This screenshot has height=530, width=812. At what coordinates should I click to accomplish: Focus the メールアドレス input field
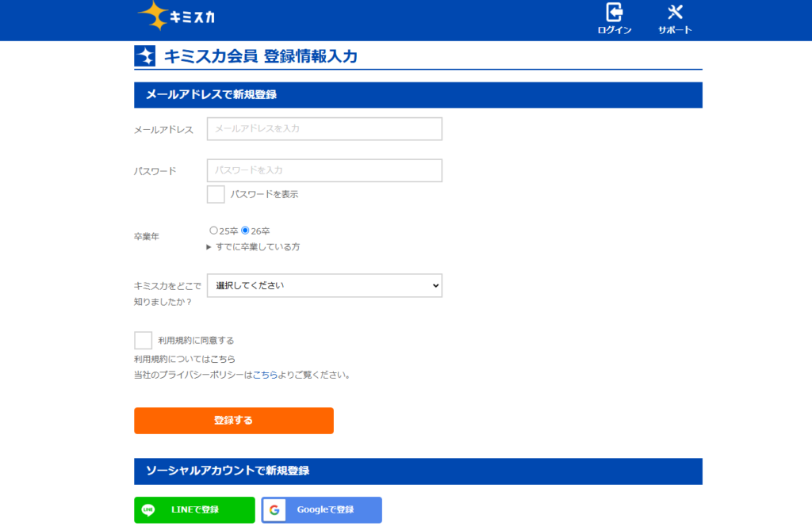(x=324, y=128)
